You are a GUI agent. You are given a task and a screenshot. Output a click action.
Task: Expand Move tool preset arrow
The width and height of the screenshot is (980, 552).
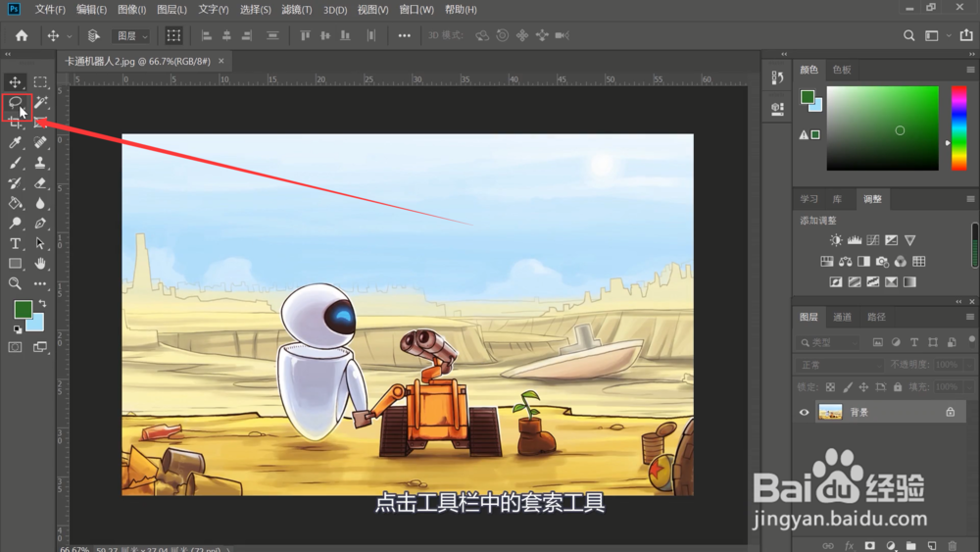point(70,36)
